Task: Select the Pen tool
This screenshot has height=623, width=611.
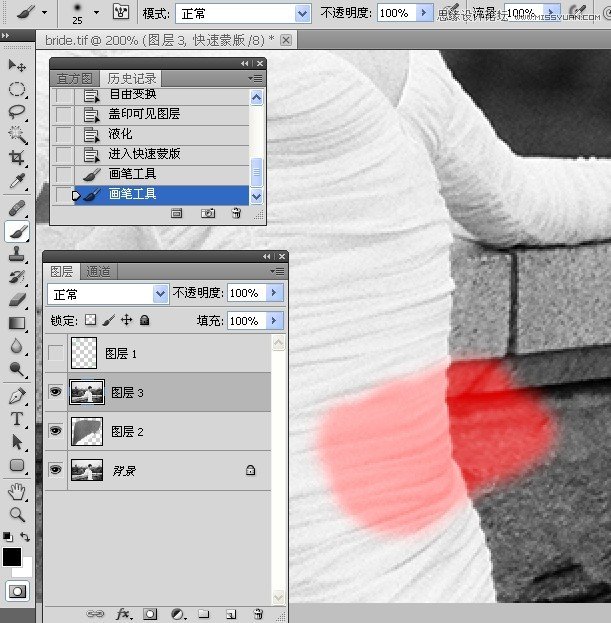Action: click(17, 396)
